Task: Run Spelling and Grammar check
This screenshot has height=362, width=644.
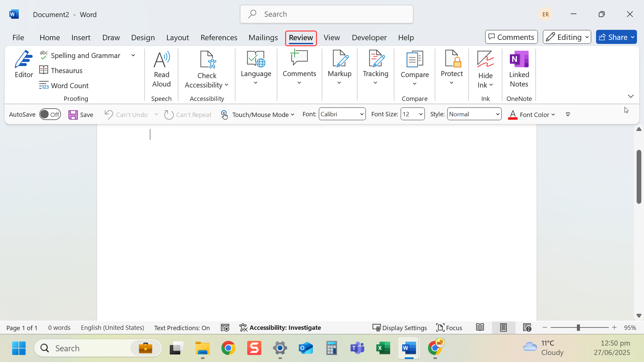Action: point(80,55)
